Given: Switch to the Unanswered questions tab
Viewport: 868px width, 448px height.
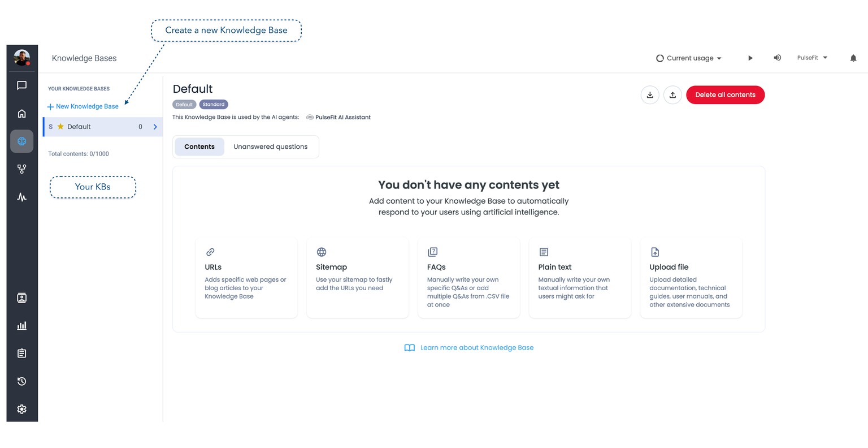Looking at the screenshot, I should pyautogui.click(x=270, y=147).
